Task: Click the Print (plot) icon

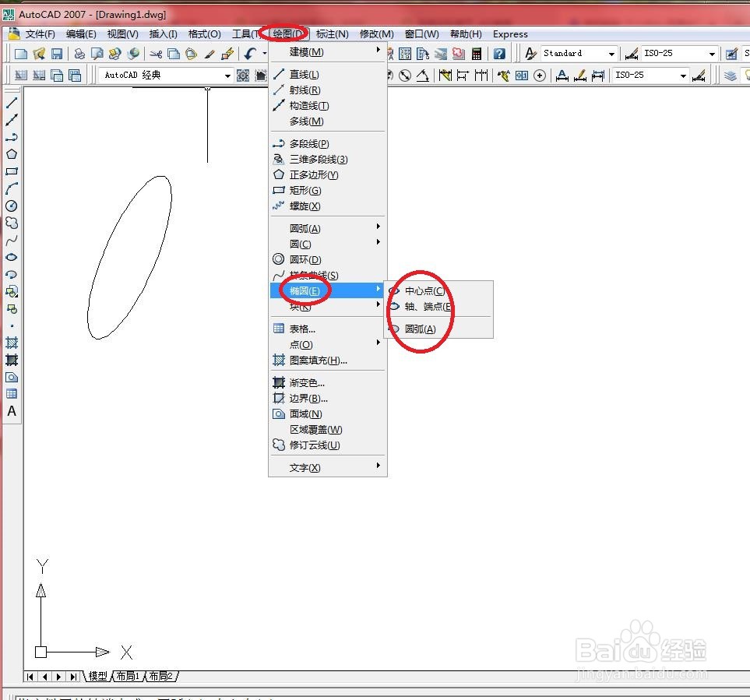Action: click(79, 54)
